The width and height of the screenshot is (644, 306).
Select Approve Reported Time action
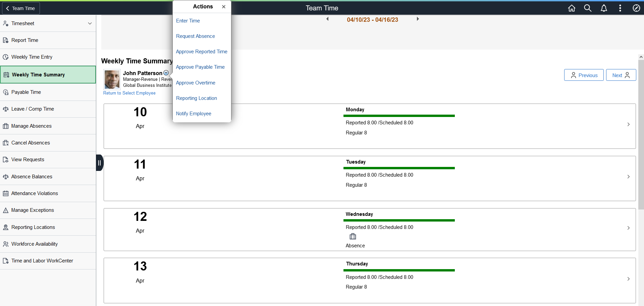click(202, 52)
